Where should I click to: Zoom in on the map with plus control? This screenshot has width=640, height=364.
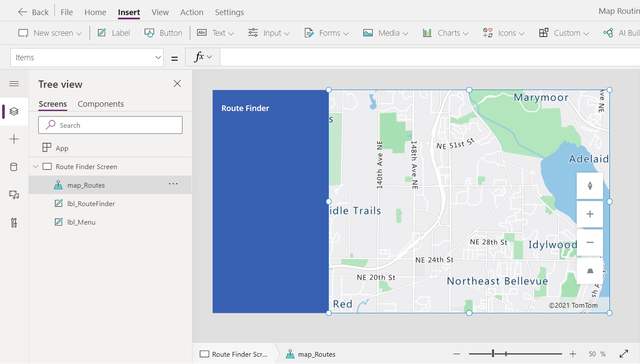pos(590,214)
